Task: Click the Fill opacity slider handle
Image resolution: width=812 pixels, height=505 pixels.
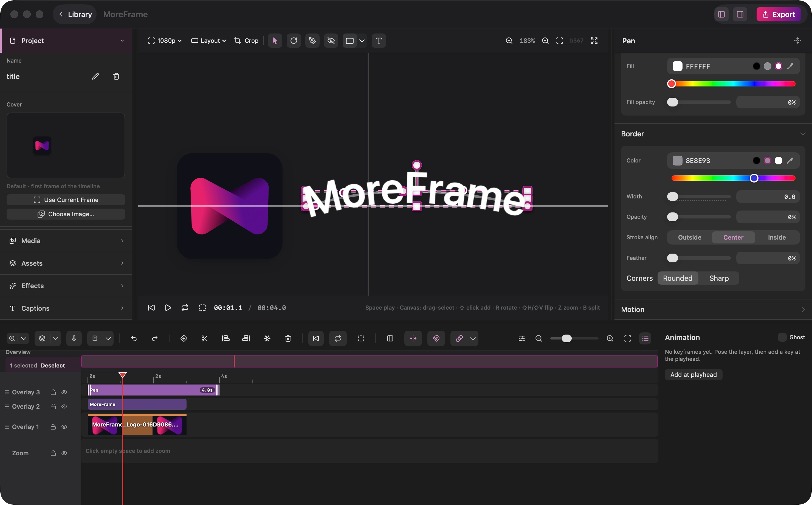Action: [672, 102]
